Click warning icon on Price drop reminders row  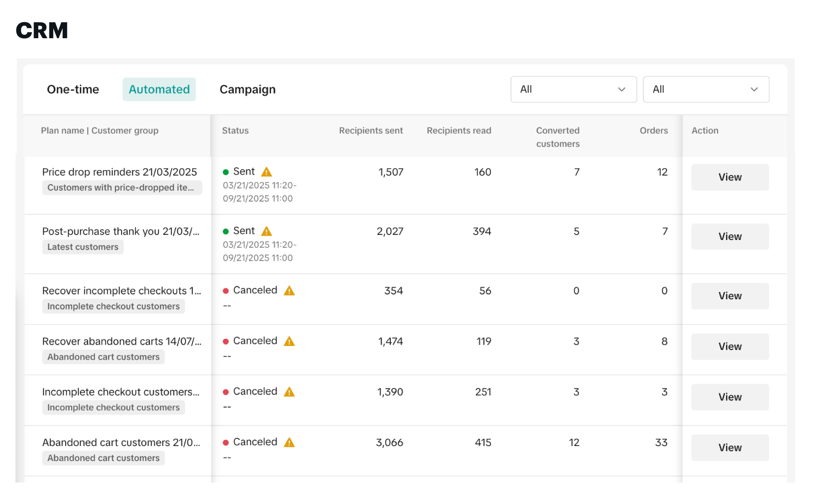pyautogui.click(x=266, y=172)
